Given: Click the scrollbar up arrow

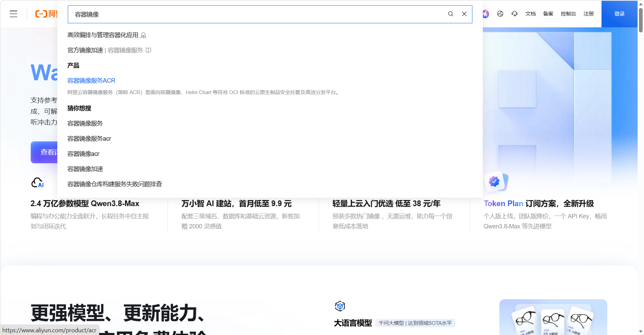Looking at the screenshot, I should pos(641,4).
